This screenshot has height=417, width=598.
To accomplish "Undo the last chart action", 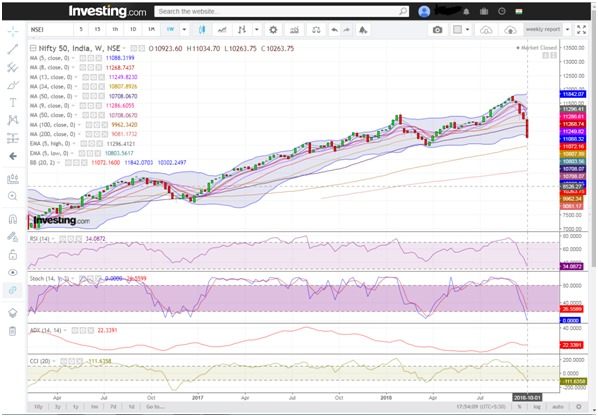I will 334,30.
